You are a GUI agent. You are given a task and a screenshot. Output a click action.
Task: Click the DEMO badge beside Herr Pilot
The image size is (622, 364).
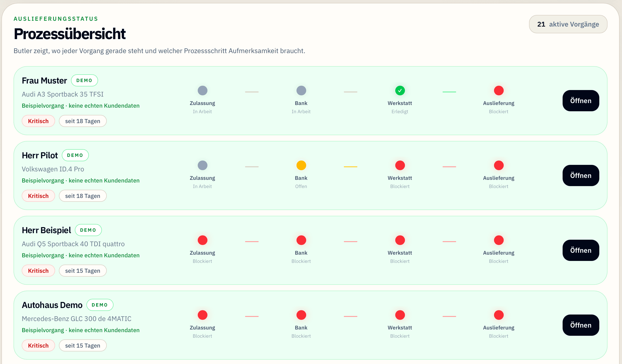tap(75, 155)
